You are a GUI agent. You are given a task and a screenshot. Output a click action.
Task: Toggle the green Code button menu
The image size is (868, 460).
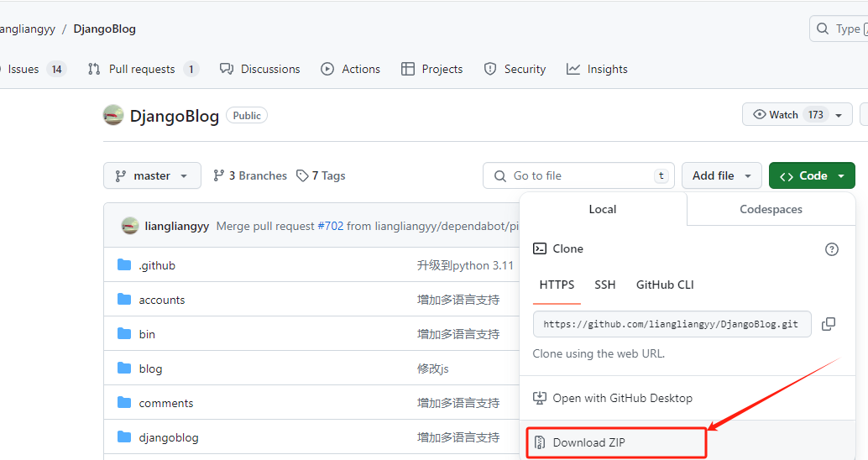[x=811, y=175]
